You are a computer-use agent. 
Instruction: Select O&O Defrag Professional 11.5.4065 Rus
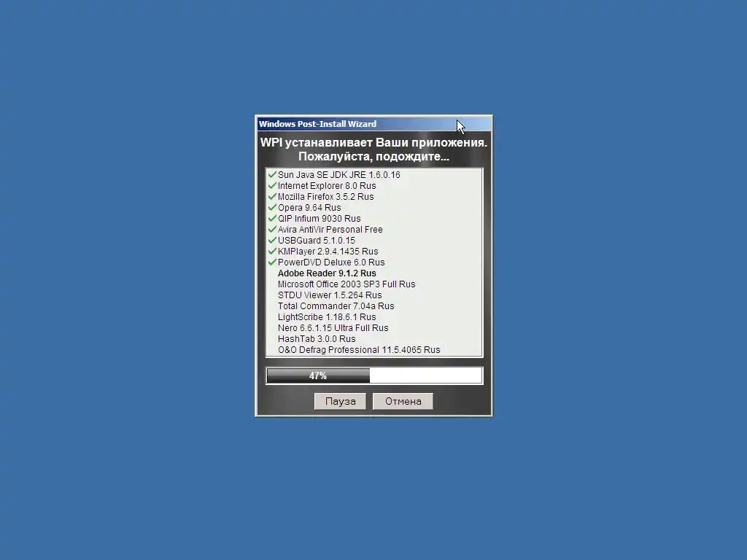(x=359, y=350)
